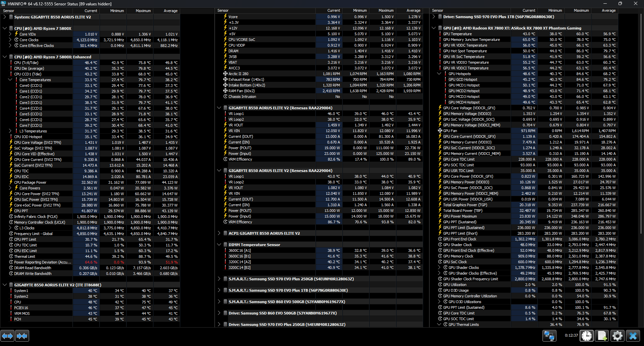This screenshot has height=346, width=644.
Task: Click the fan icon beside RAM Fan (60x2)
Action: 225,91
